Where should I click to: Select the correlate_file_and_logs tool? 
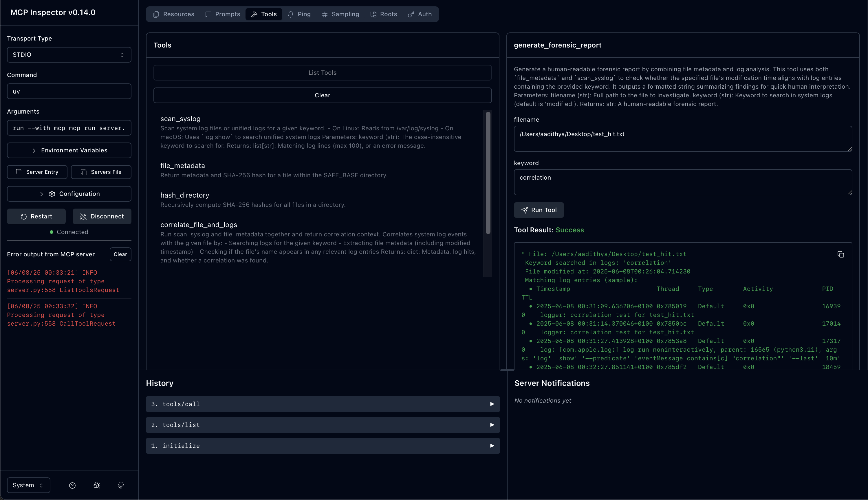(318, 242)
